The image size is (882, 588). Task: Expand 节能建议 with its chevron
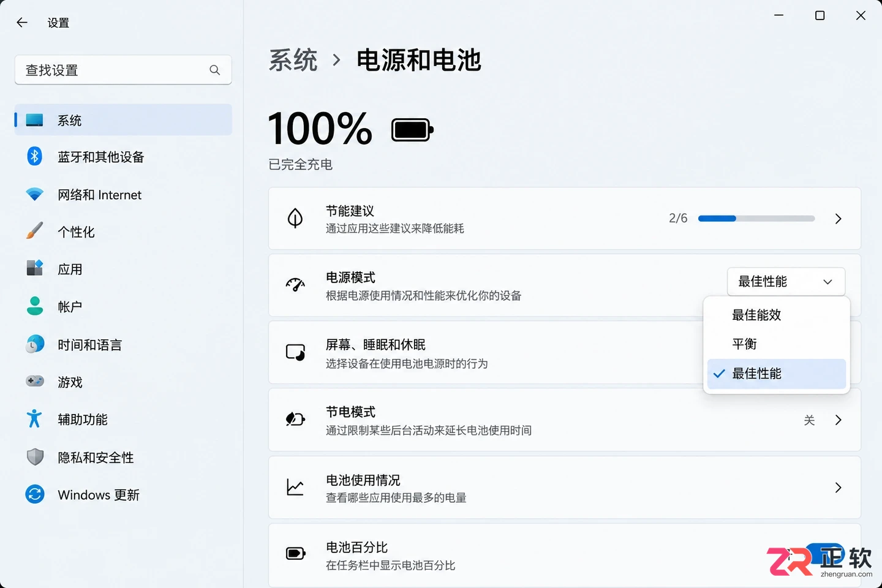[x=839, y=219]
